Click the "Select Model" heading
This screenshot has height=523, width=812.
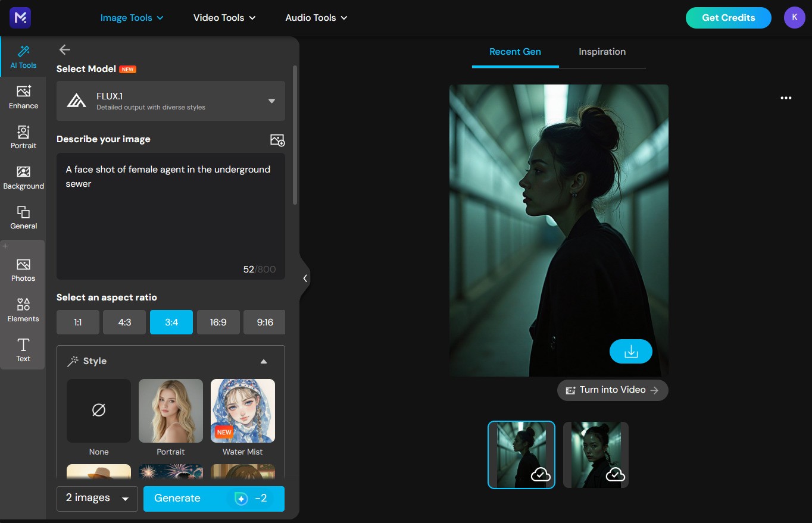click(86, 69)
